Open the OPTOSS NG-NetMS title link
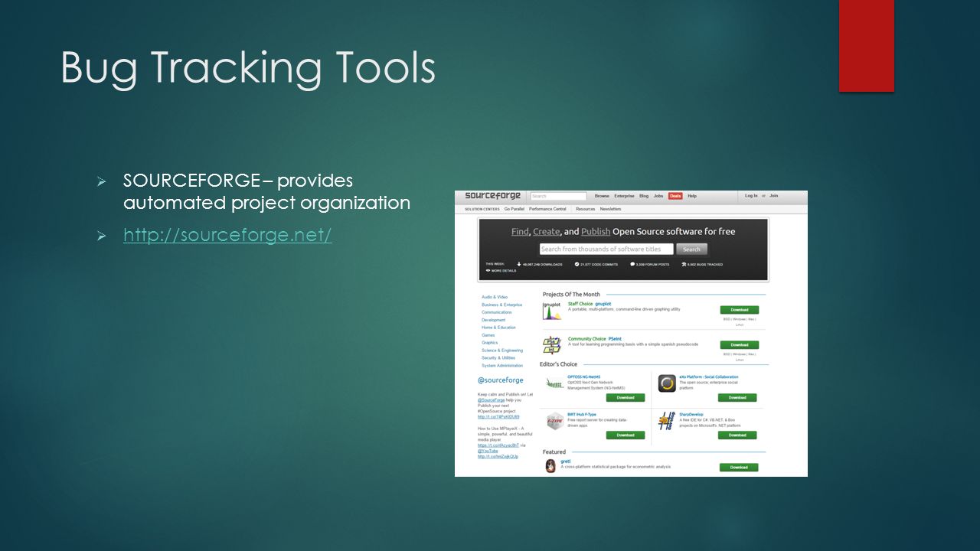980x551 pixels. pos(584,377)
